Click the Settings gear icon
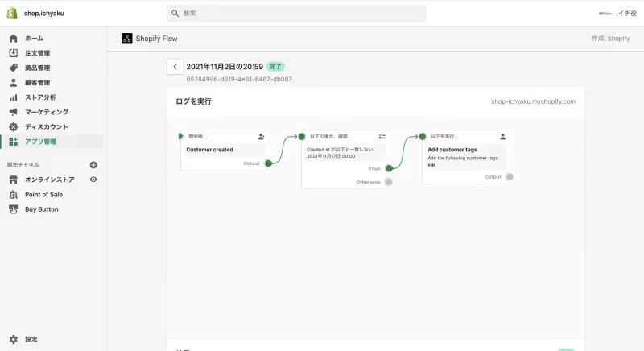Image resolution: width=644 pixels, height=351 pixels. click(x=13, y=339)
